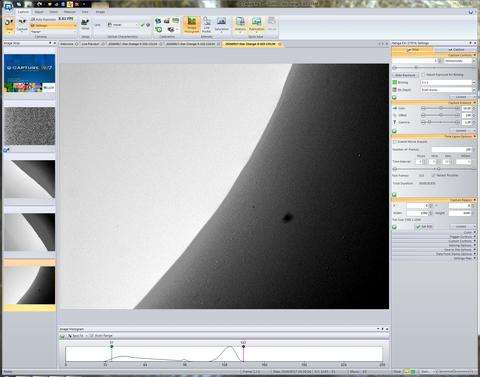Toggle Adjust Exposure for Binning checkbox
480x377 pixels.
[x=423, y=75]
